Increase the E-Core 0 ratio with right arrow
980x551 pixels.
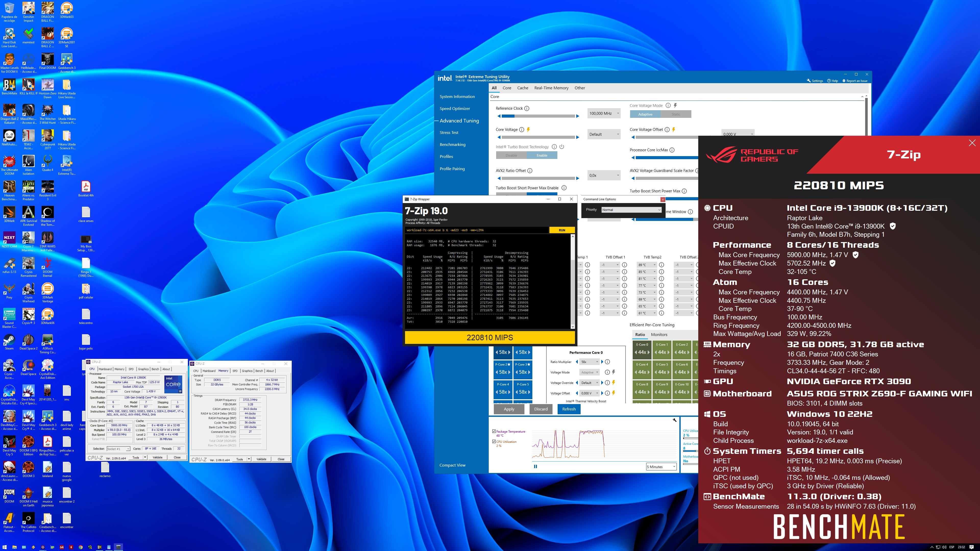(x=649, y=352)
